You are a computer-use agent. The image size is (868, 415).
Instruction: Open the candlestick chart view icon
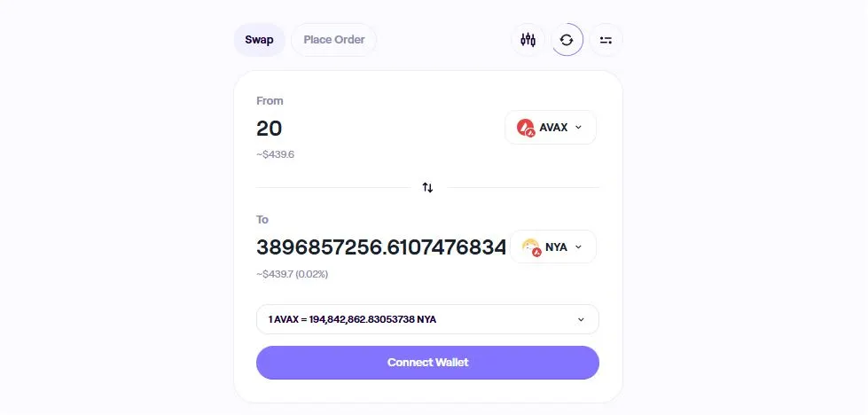[528, 40]
